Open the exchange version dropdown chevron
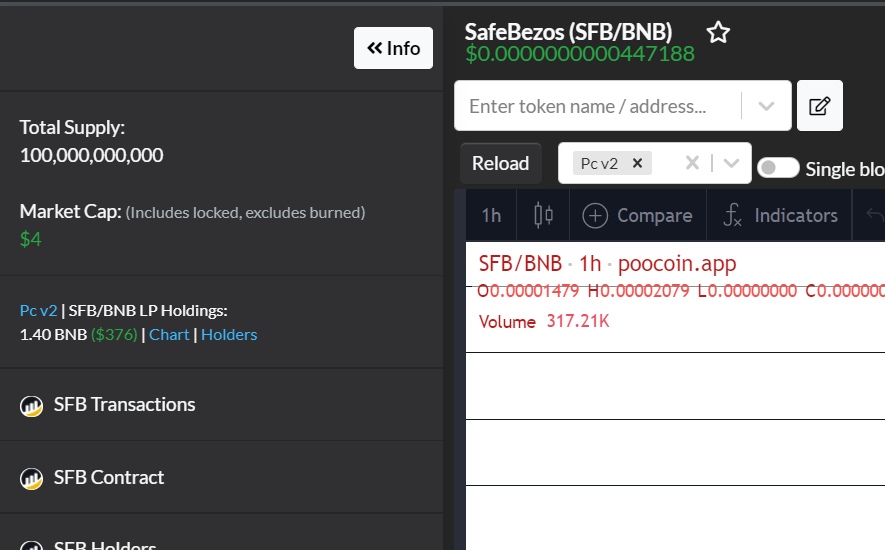This screenshot has height=550, width=885. point(731,163)
